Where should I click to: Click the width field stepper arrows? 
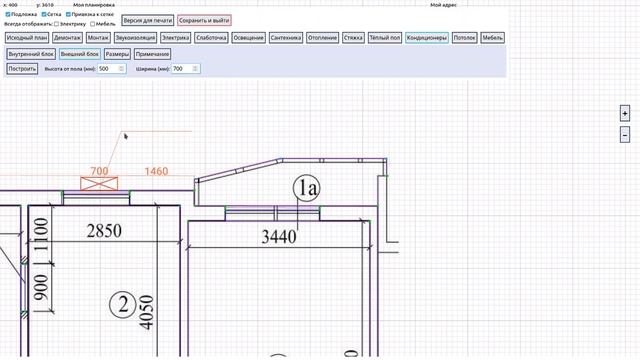pos(195,69)
